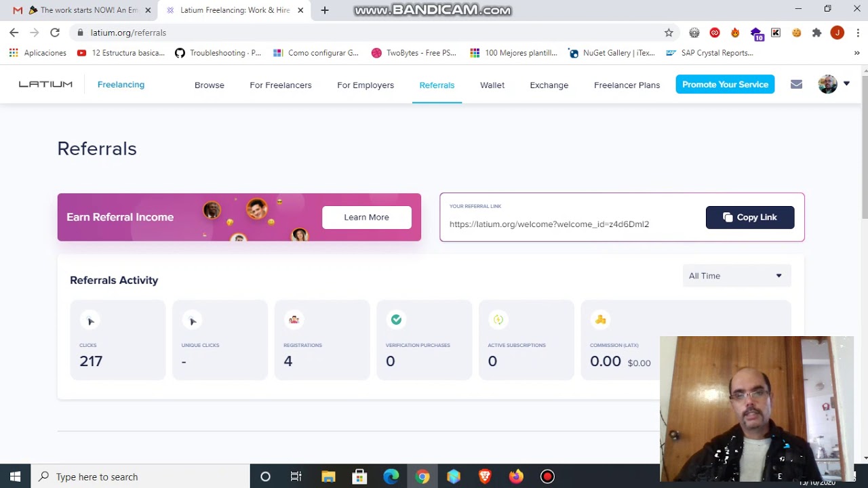Select the Referrals nav tab

point(437,85)
